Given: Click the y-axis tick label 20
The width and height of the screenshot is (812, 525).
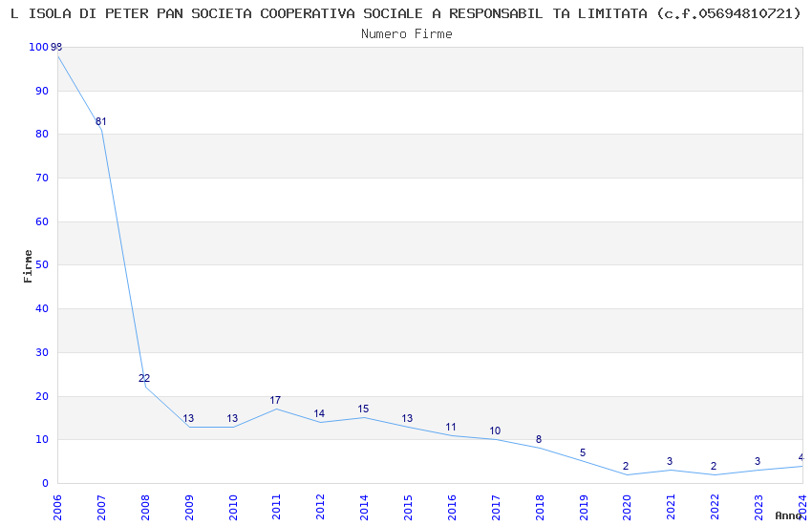Looking at the screenshot, I should pyautogui.click(x=42, y=397).
